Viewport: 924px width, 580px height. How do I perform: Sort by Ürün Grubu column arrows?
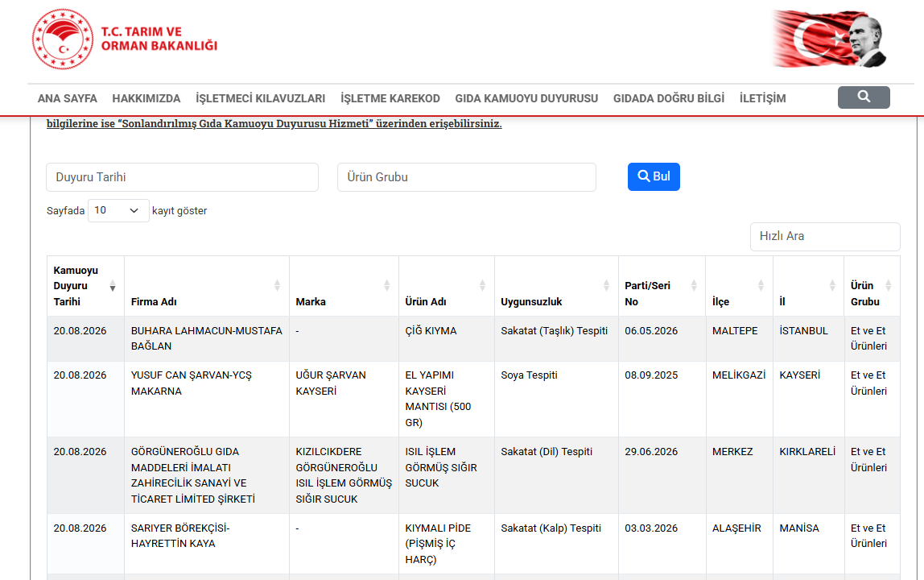point(888,286)
